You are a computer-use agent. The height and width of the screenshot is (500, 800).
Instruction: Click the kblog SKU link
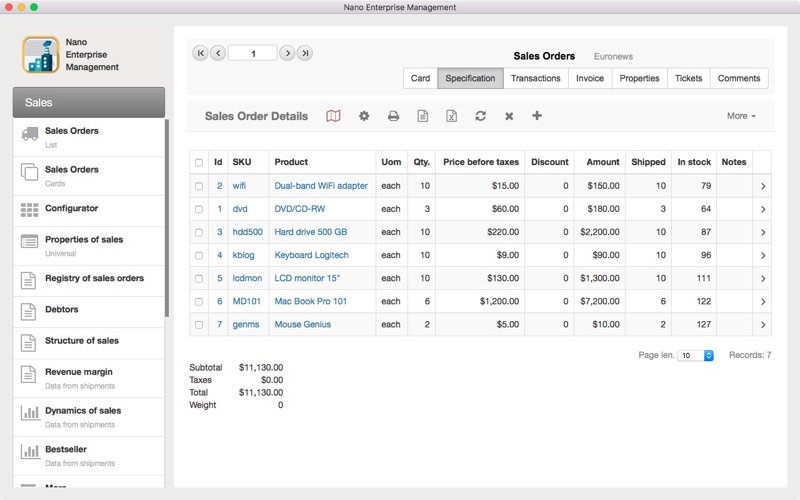pos(243,255)
